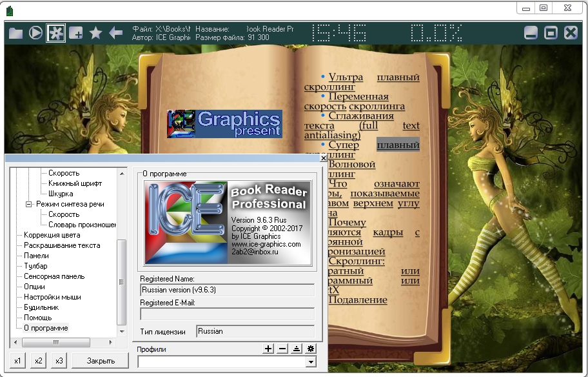Click the x2 scale button
The image size is (588, 377).
point(39,361)
